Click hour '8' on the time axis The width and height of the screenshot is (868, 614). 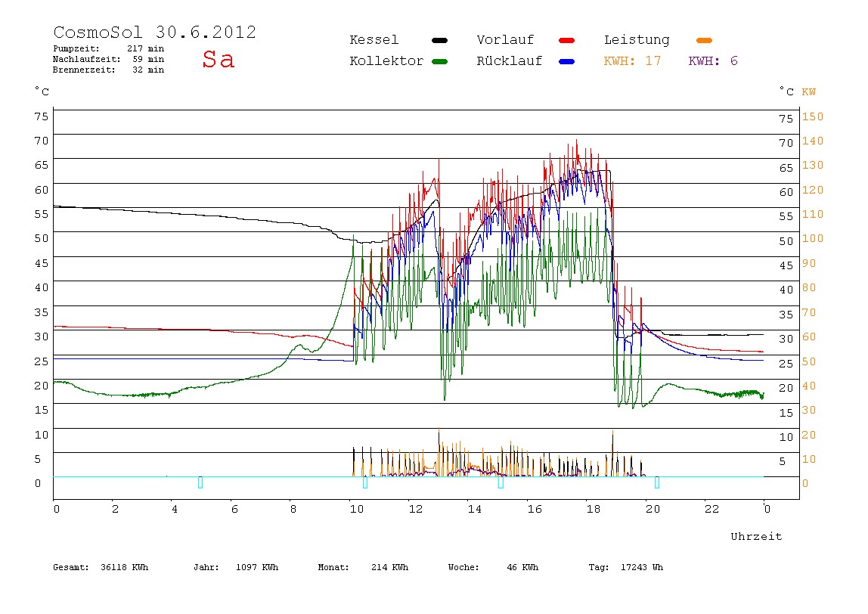pos(293,509)
